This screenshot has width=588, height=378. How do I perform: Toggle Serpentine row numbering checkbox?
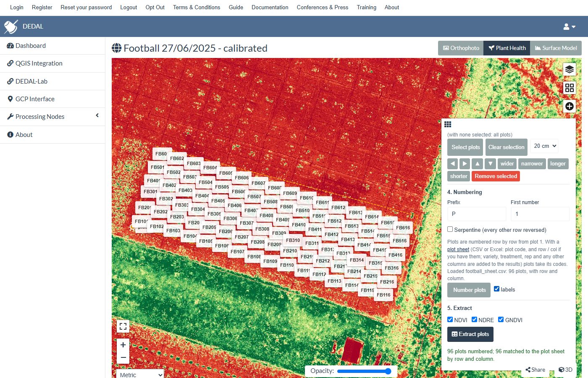(x=450, y=229)
